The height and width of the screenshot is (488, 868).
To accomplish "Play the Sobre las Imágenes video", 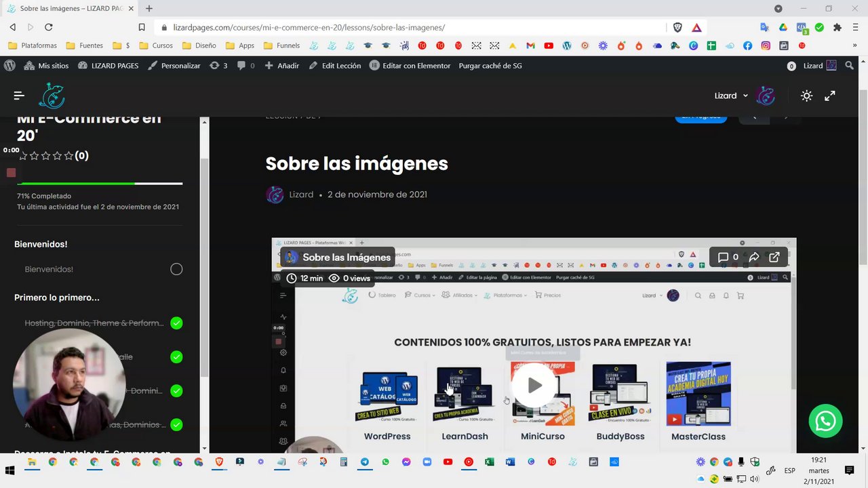I will [x=534, y=385].
